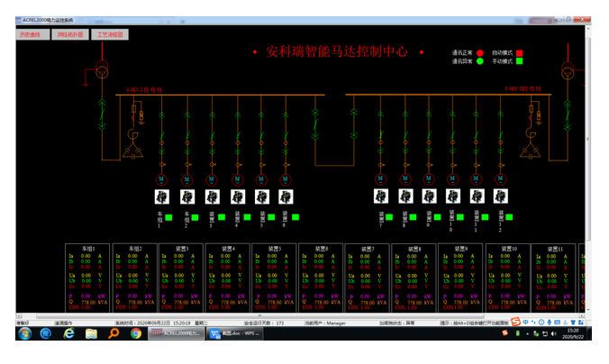Click the circuit breaker on the 车组1 feeder

[x=161, y=136]
